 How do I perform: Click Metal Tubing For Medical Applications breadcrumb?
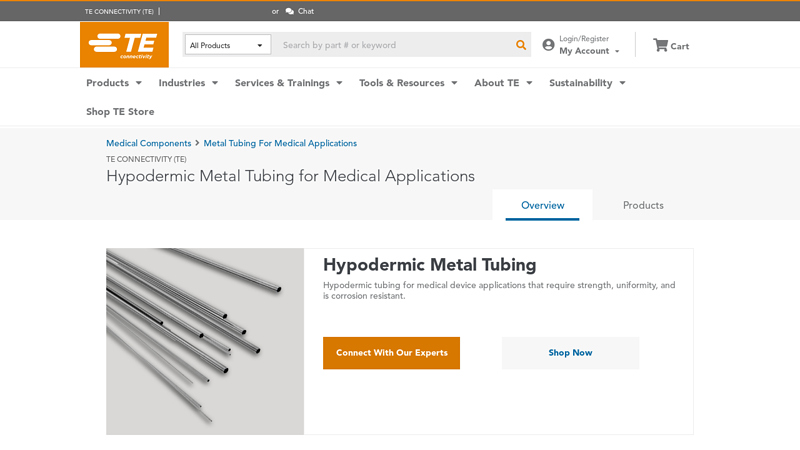tap(280, 143)
